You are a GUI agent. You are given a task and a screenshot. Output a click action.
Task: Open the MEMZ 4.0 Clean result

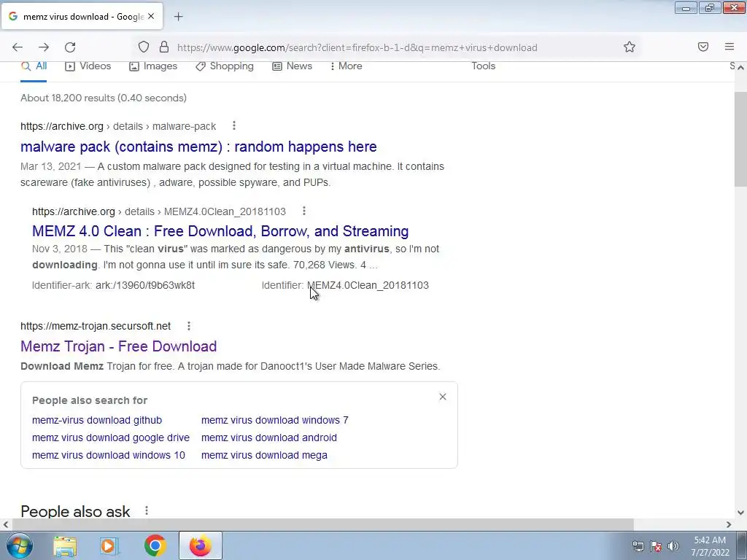[220, 231]
